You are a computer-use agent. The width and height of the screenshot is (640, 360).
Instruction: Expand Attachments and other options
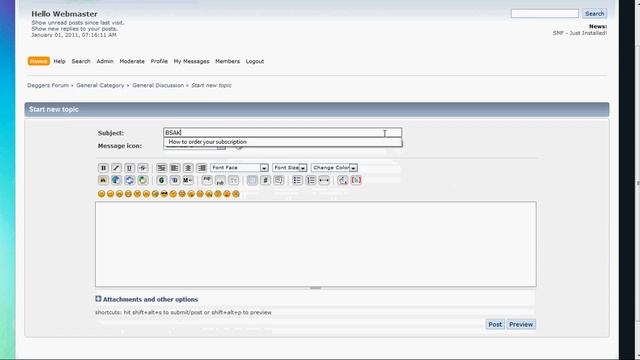tap(147, 299)
